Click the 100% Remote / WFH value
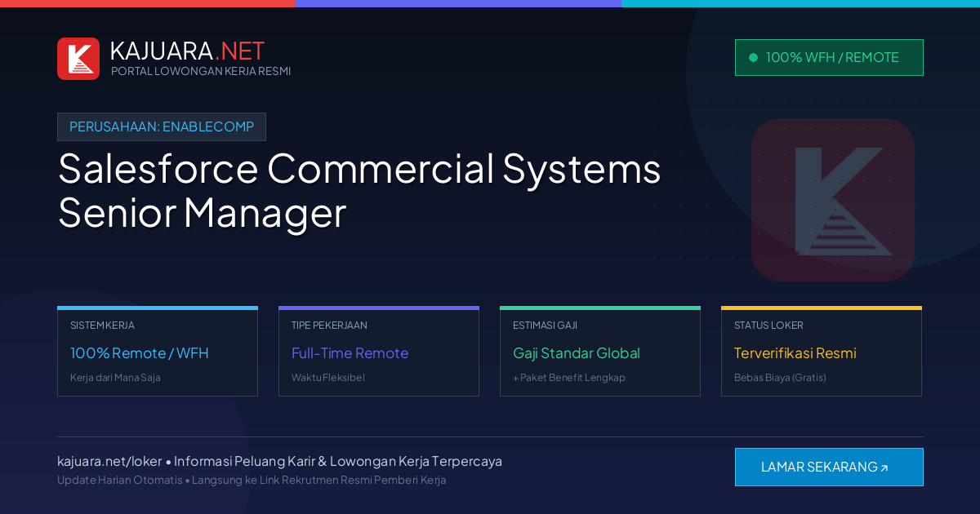Screen dimensions: 980x514 [x=140, y=353]
